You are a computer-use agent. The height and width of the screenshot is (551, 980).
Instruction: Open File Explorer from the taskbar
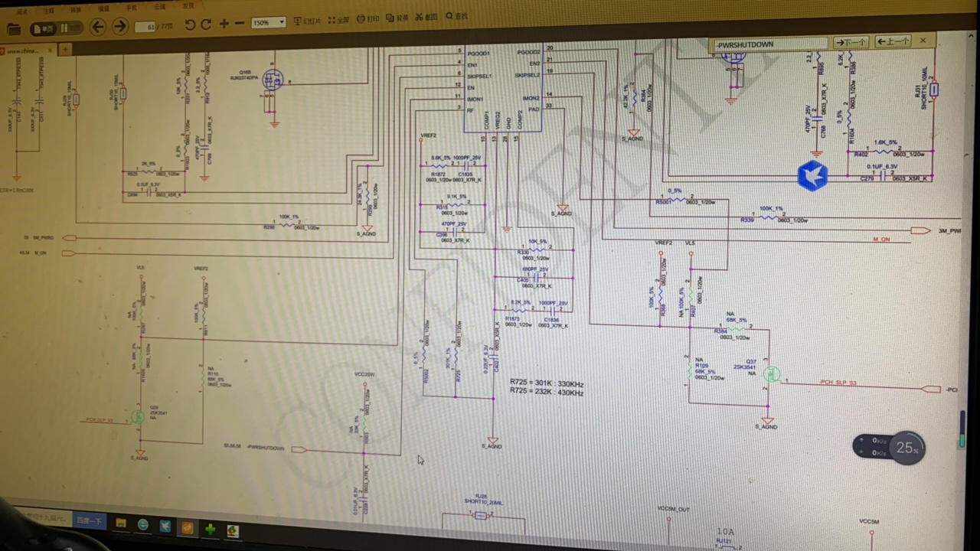pos(121,523)
